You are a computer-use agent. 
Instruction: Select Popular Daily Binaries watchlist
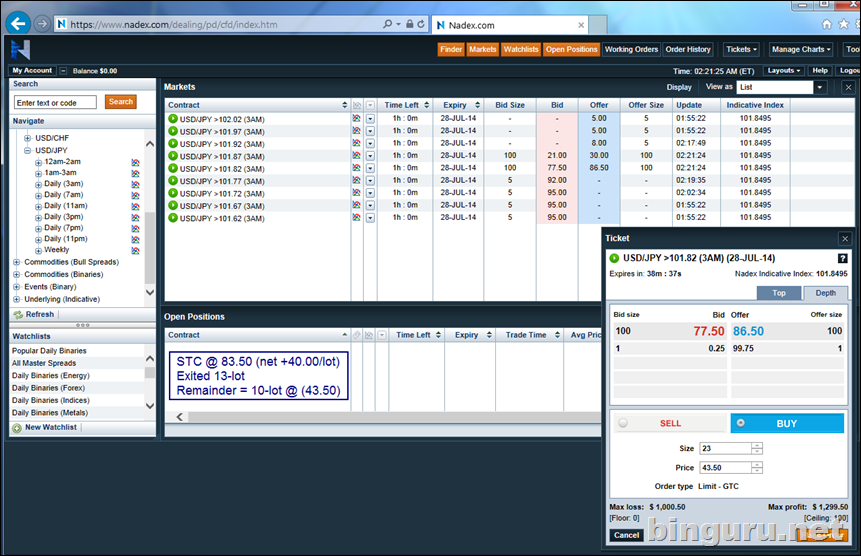tap(49, 351)
